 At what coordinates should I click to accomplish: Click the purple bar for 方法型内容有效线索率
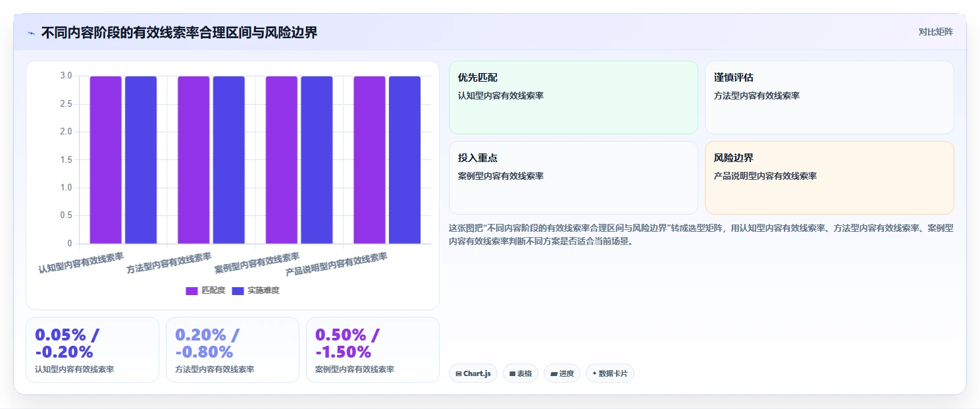[193, 160]
